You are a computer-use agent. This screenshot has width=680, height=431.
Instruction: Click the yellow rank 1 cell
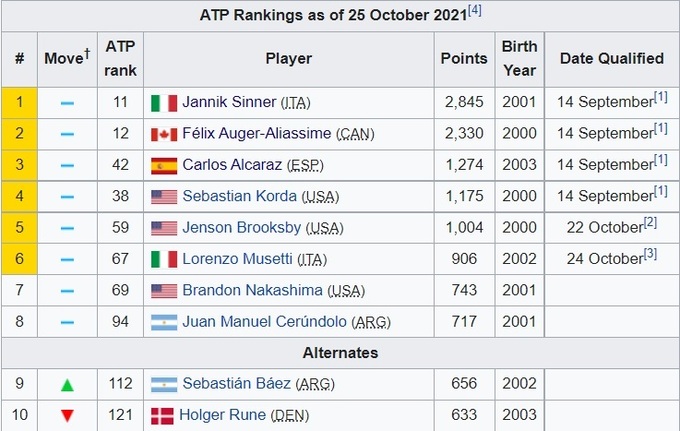point(19,102)
